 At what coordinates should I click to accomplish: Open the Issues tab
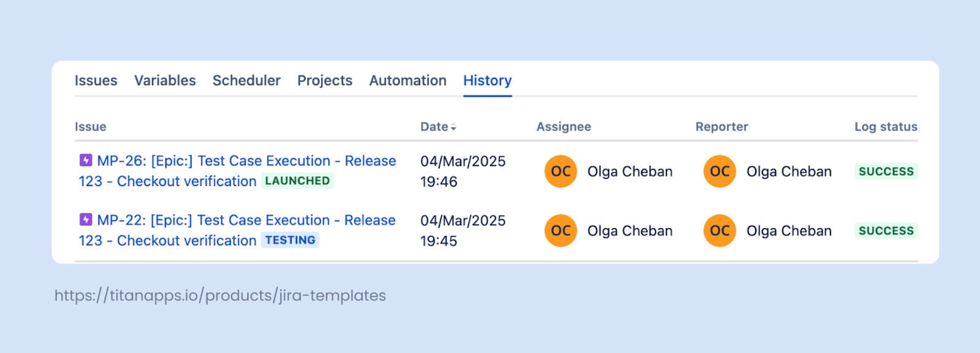coord(96,81)
